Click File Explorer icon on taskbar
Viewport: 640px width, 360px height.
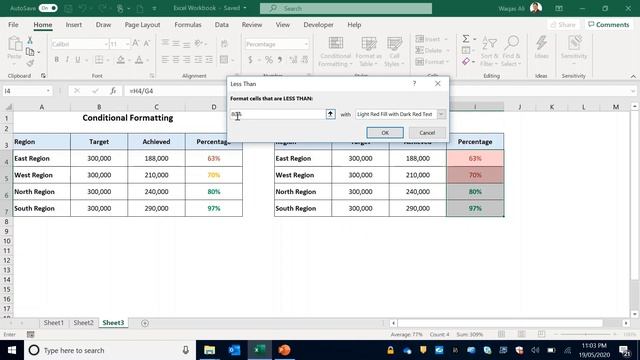209,350
